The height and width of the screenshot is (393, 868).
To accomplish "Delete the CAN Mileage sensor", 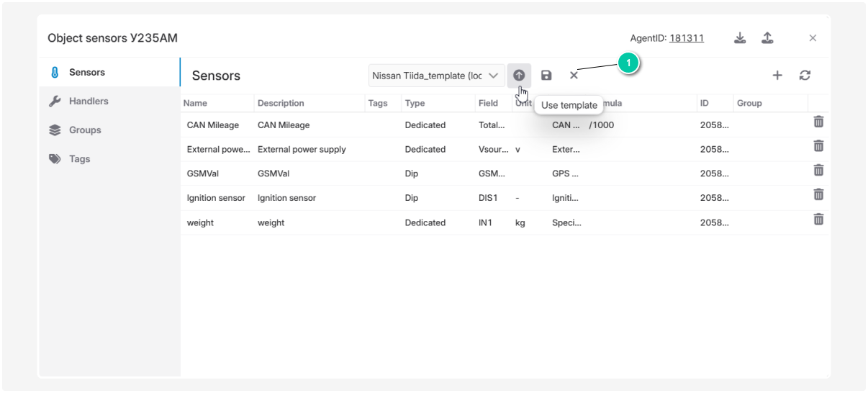I will (x=818, y=122).
